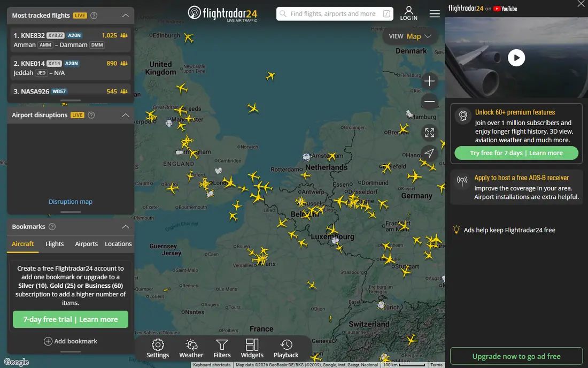Switch to the Aircraft bookmarks tab

point(22,244)
